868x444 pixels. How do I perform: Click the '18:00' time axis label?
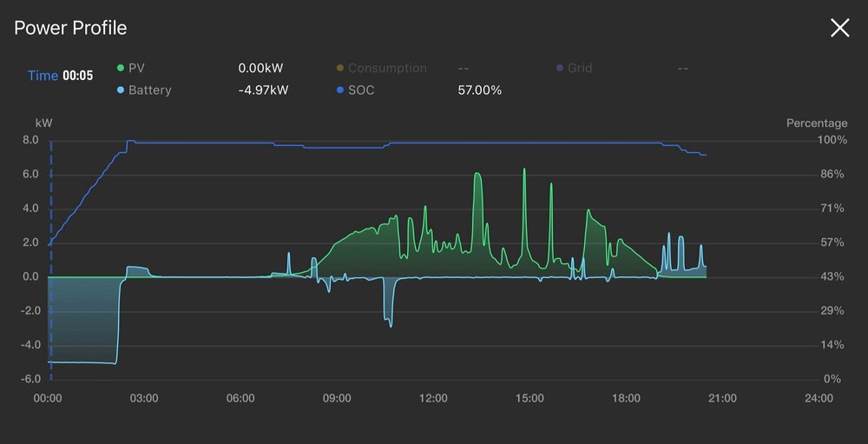point(627,398)
